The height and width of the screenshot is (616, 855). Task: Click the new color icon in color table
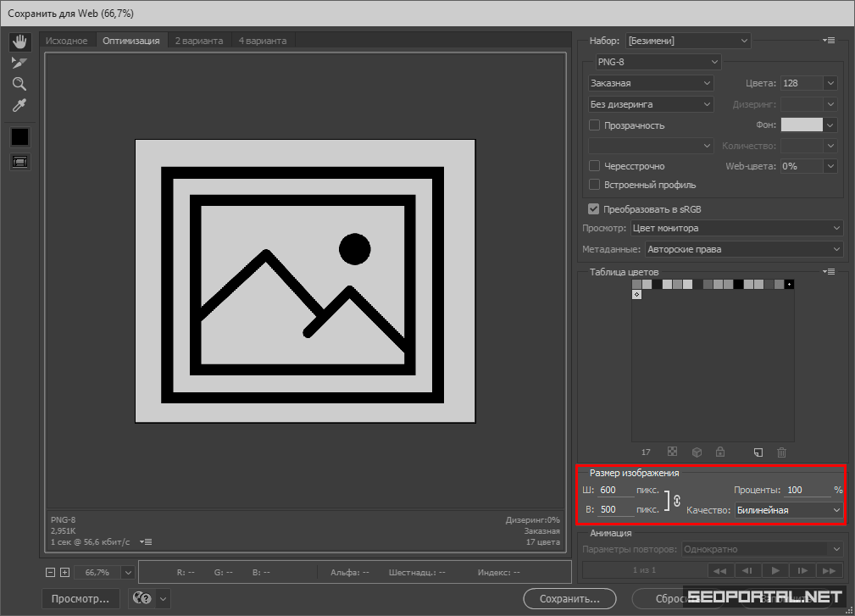point(759,452)
